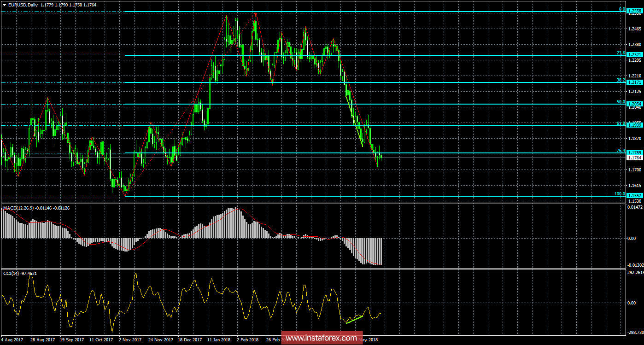Open the chart dropdown triangle beside EURUSD,Daily
Viewport: 644px width, 345px height.
tap(4, 4)
